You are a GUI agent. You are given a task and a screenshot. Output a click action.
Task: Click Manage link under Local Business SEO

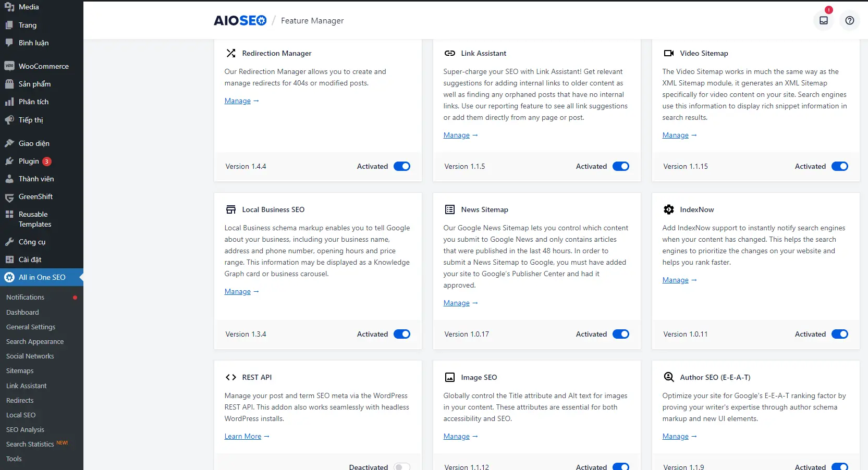point(238,291)
